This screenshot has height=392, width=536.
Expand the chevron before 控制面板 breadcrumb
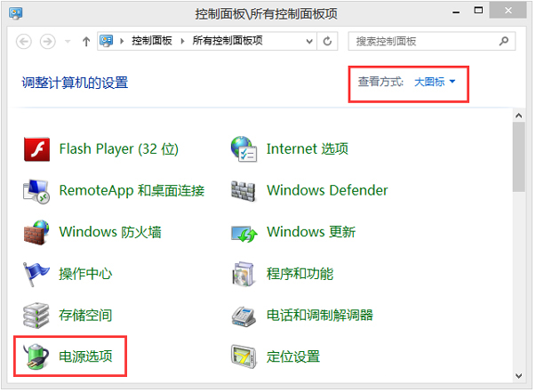122,42
